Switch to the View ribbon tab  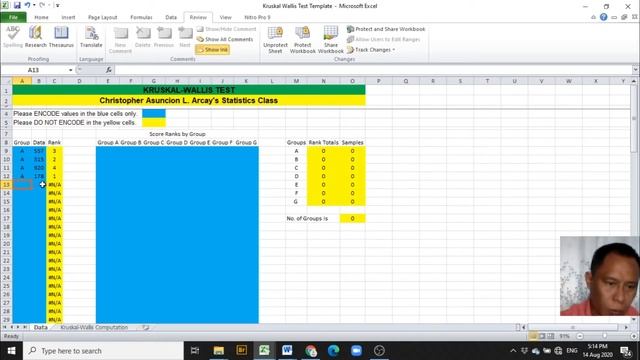[225, 17]
